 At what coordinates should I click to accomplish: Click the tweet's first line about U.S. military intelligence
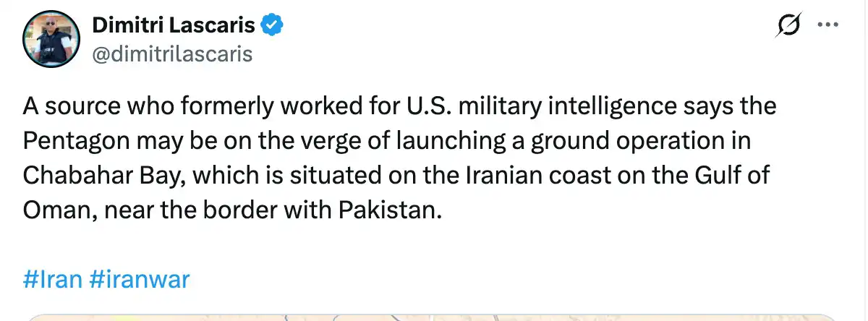(399, 106)
